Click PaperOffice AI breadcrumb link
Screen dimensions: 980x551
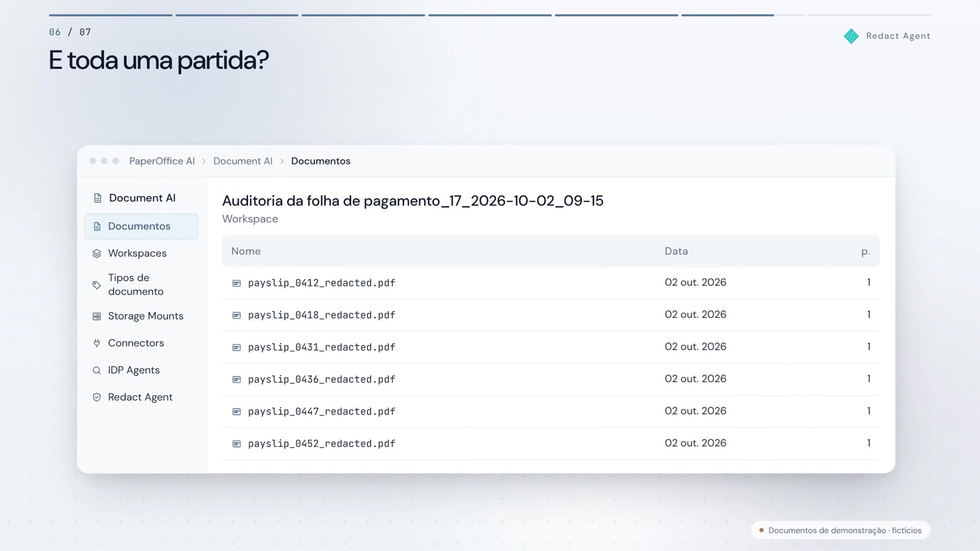click(x=162, y=161)
